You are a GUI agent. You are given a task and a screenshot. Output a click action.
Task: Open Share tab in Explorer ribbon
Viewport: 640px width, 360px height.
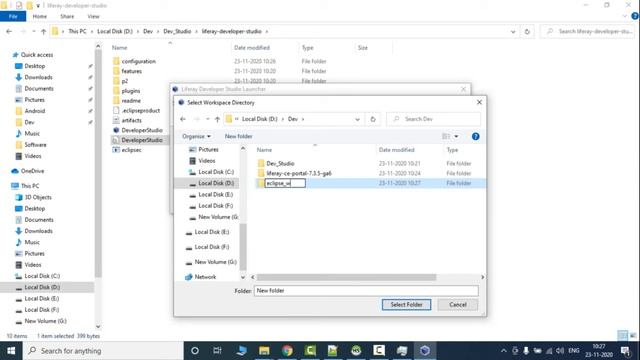point(67,16)
